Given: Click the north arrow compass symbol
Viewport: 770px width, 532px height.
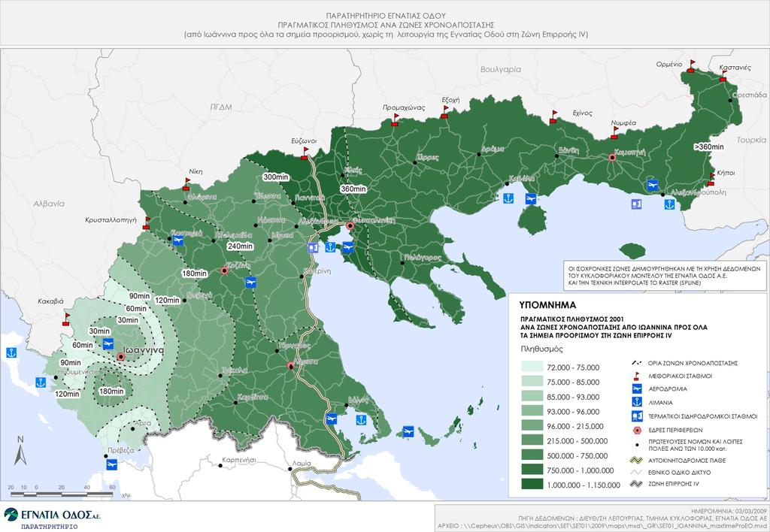Looking at the screenshot, I should click(x=20, y=451).
